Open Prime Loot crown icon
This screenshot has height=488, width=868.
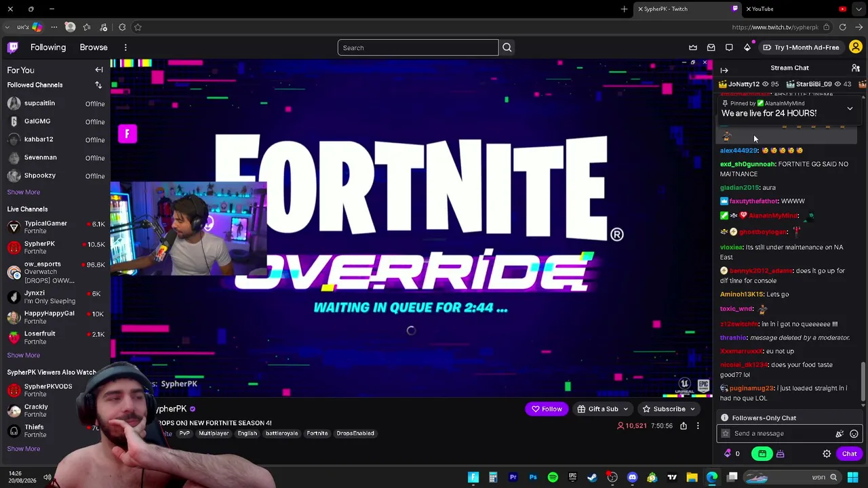693,47
